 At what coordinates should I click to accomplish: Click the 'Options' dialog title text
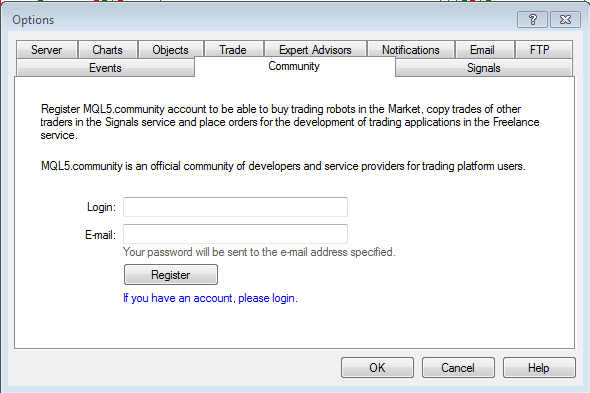(x=33, y=20)
